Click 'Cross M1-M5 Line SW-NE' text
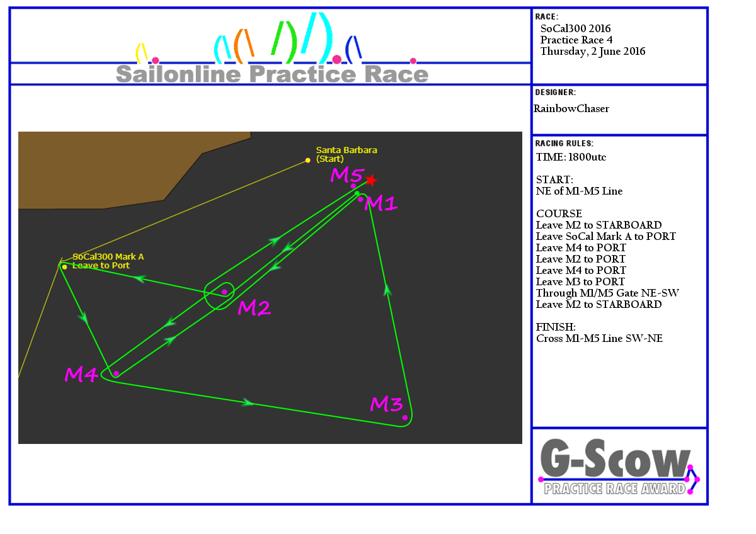 pyautogui.click(x=599, y=338)
